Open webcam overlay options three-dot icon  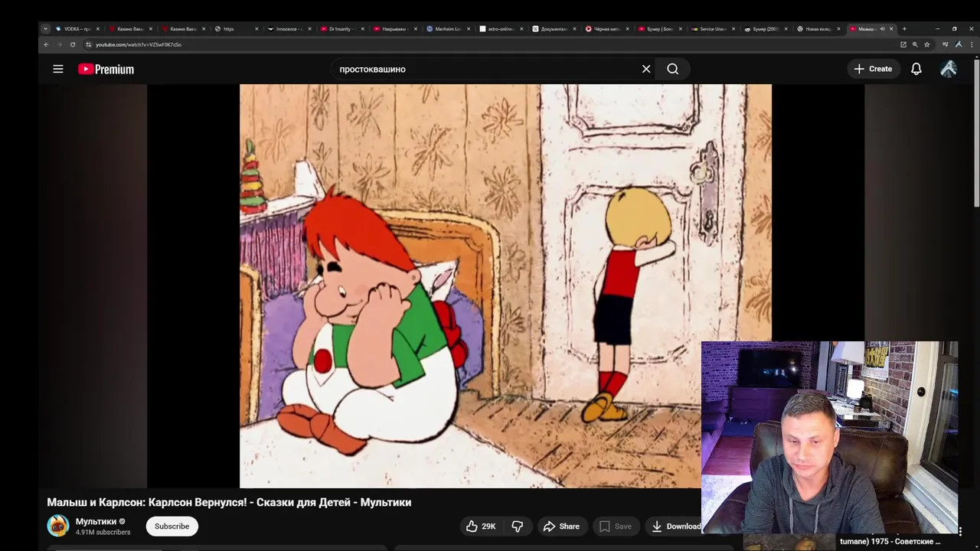(x=960, y=531)
